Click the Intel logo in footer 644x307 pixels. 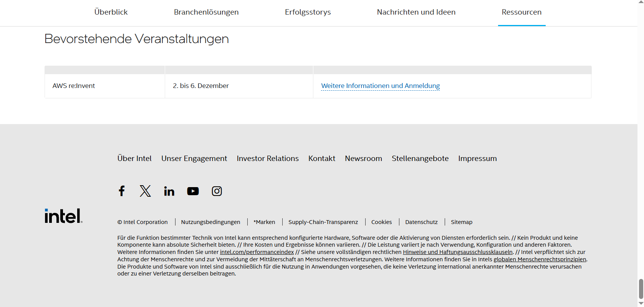click(63, 216)
